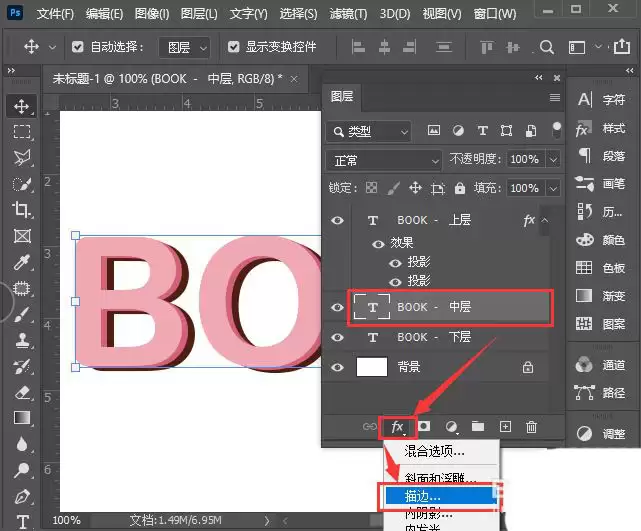
Task: Select the Eyedropper tool
Action: point(22,262)
